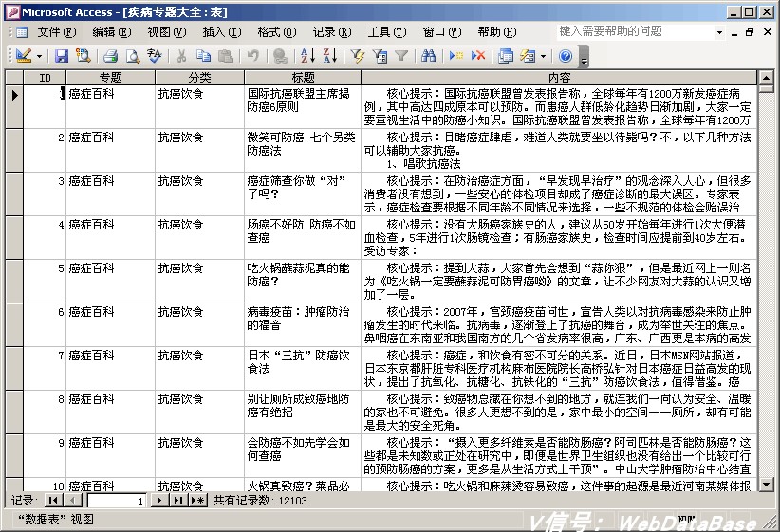Click new record button in navigation bar
Viewport: 780px width, 532px height.
197,500
